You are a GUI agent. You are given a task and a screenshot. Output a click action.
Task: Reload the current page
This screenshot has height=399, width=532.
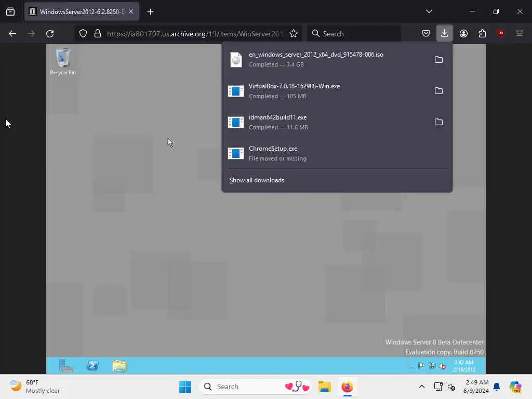click(50, 34)
